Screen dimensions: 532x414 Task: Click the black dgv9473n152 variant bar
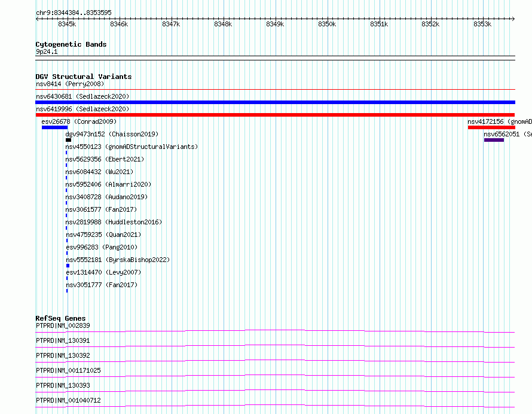[x=69, y=140]
